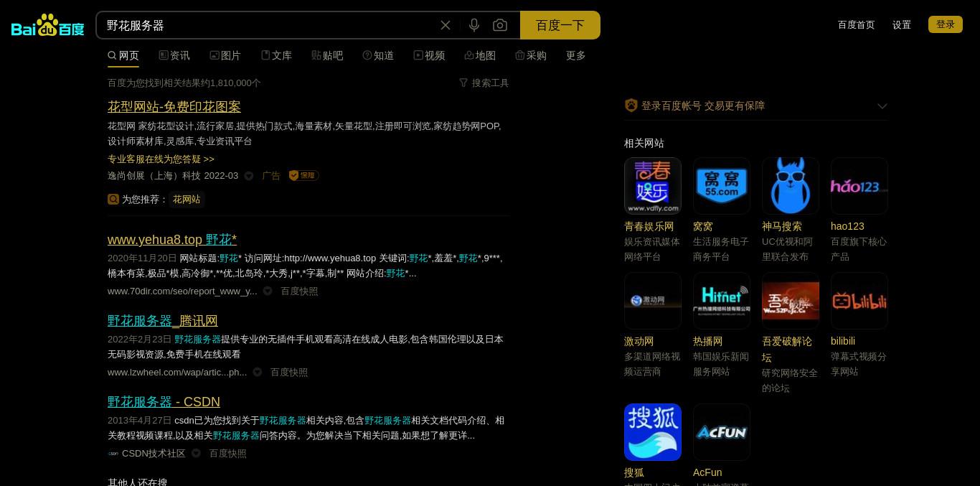The width and height of the screenshot is (980, 486).
Task: Click recommended tag 花网站
Action: [187, 199]
